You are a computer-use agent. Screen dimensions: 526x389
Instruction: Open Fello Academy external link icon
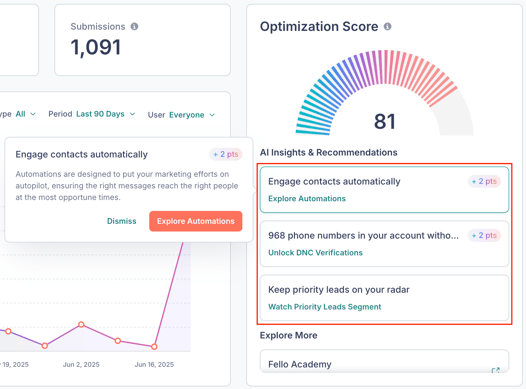coord(495,370)
